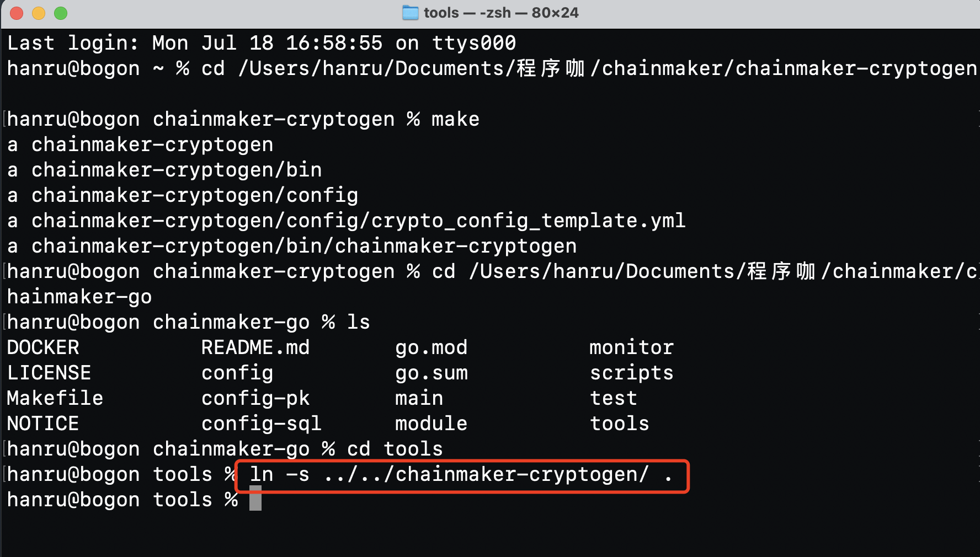Close the terminal window with red button
This screenshot has height=557, width=980.
click(17, 13)
